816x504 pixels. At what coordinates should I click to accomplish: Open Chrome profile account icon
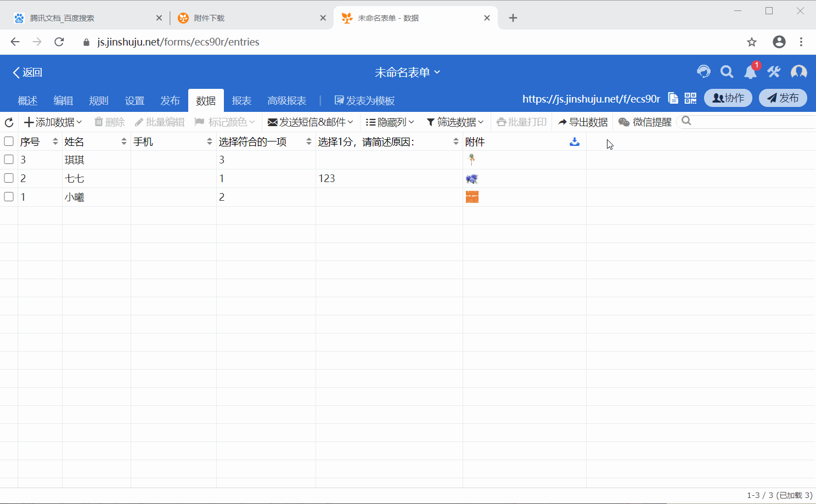pos(779,42)
